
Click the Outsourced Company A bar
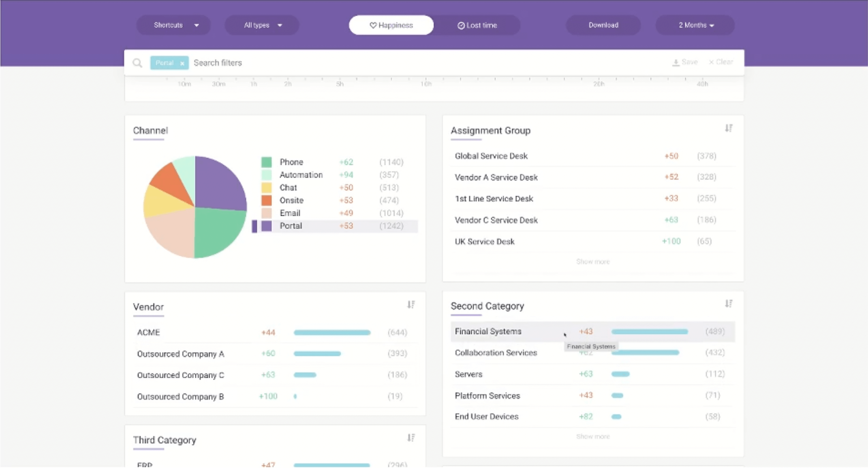click(317, 353)
